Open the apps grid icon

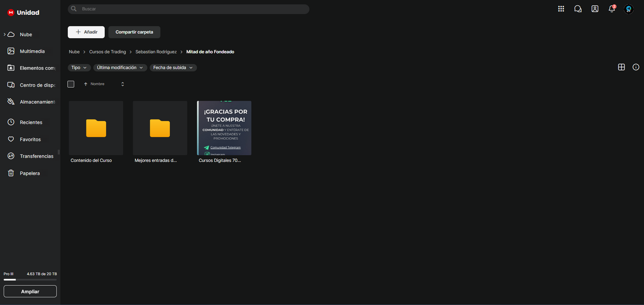pos(561,9)
